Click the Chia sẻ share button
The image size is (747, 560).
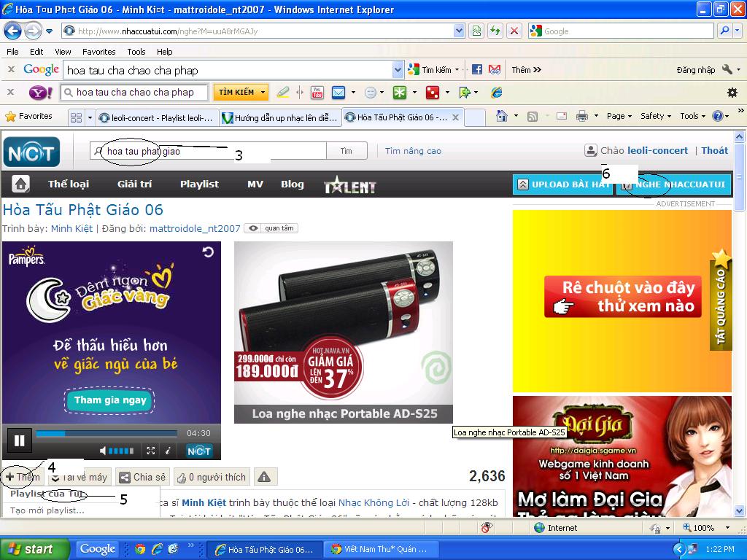142,477
